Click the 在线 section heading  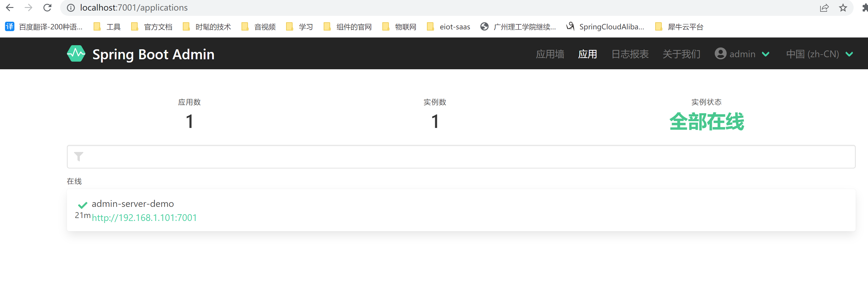[74, 181]
